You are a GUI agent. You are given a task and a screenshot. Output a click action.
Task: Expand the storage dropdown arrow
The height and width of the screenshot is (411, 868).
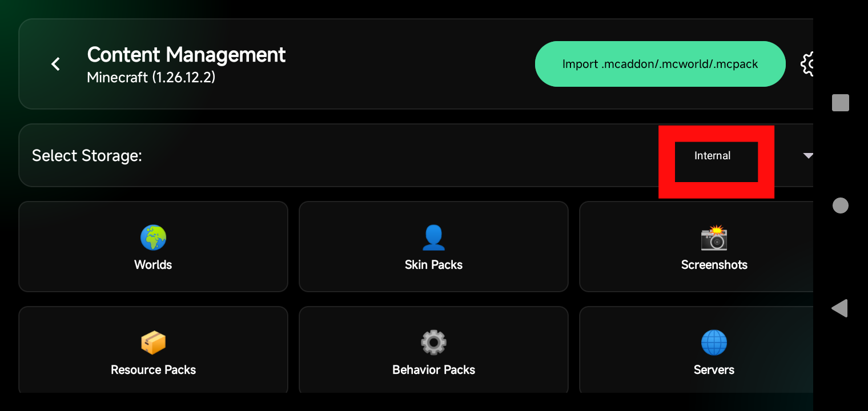coord(807,156)
